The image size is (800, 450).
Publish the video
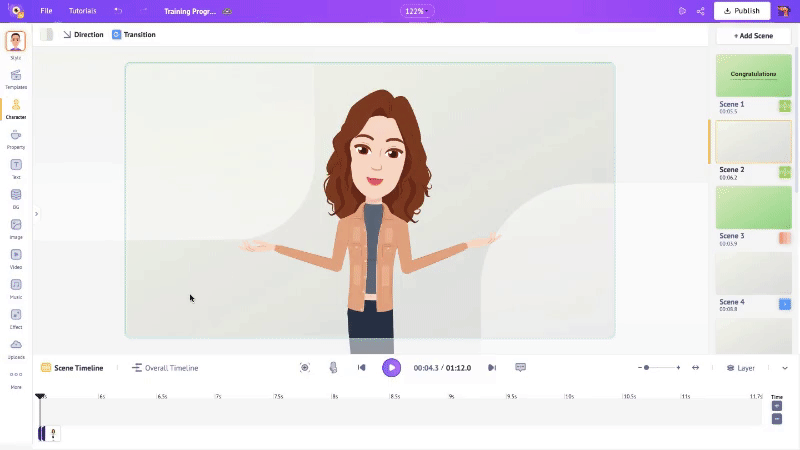click(x=742, y=11)
